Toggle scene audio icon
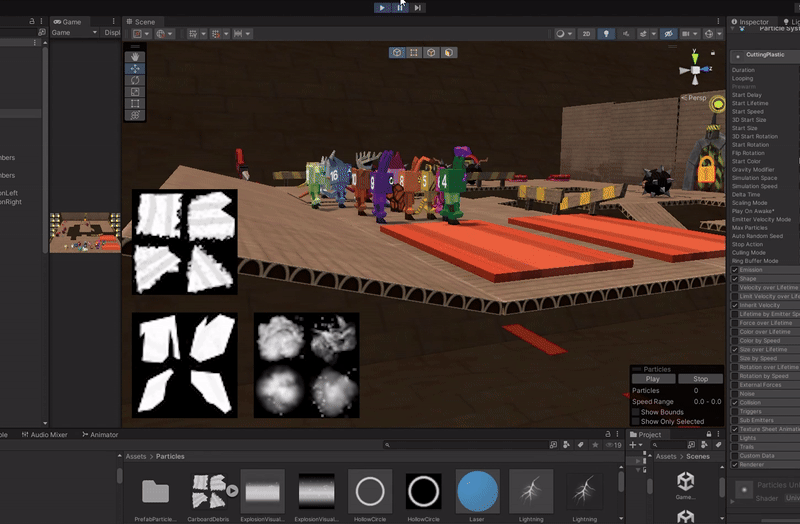Image resolution: width=800 pixels, height=524 pixels. 626,34
